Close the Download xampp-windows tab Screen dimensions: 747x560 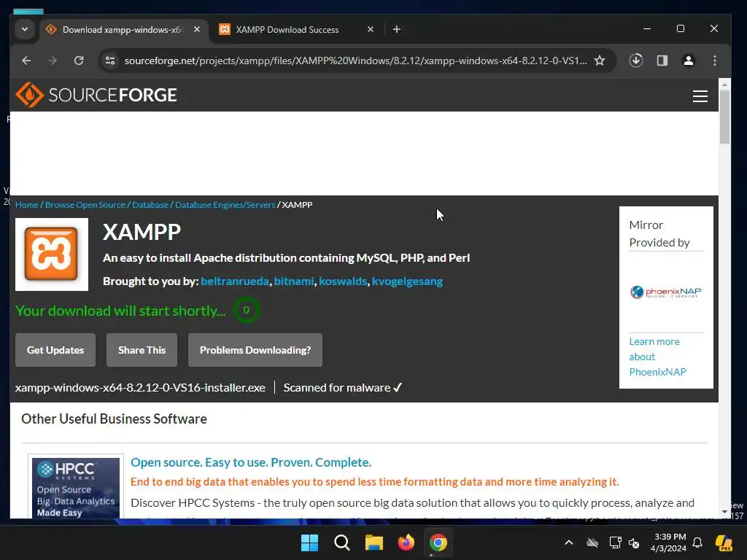[197, 29]
